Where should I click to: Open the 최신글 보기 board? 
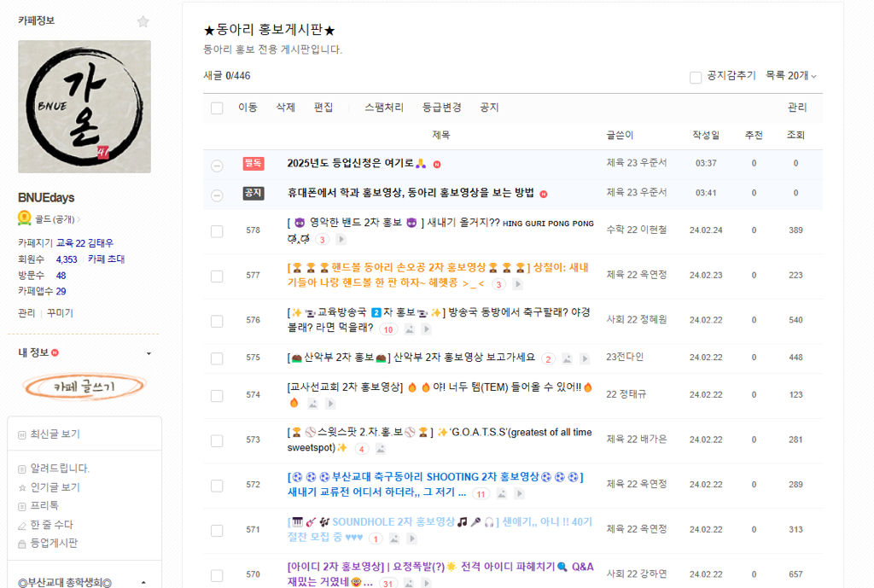point(55,434)
